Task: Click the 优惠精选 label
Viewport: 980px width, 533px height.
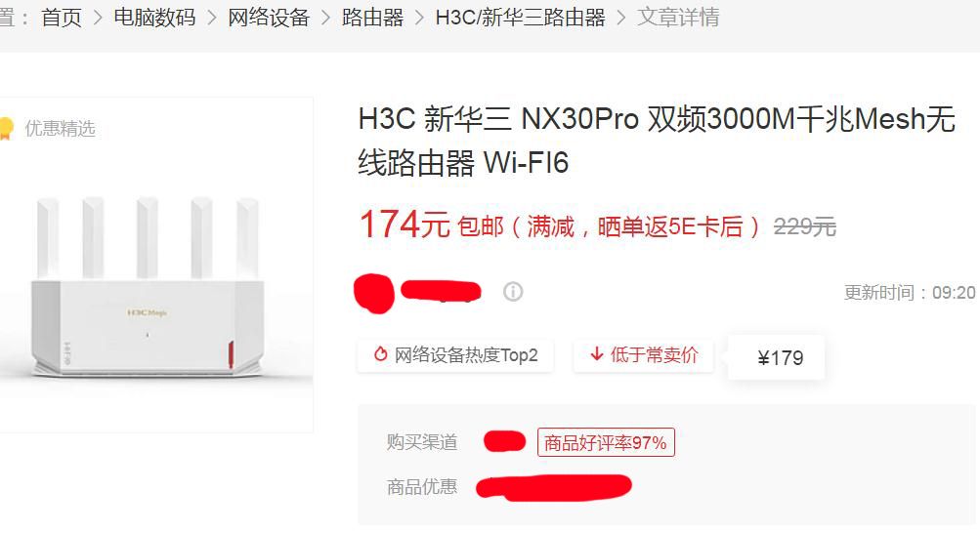Action: pyautogui.click(x=60, y=128)
